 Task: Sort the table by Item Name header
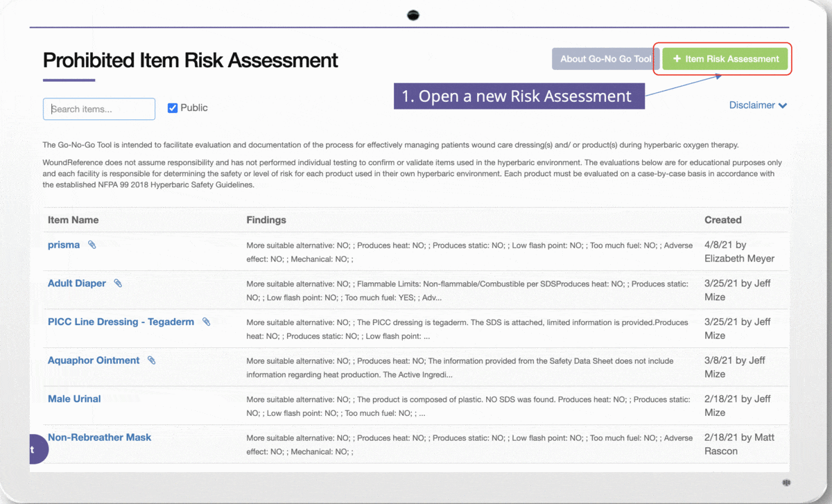click(73, 220)
